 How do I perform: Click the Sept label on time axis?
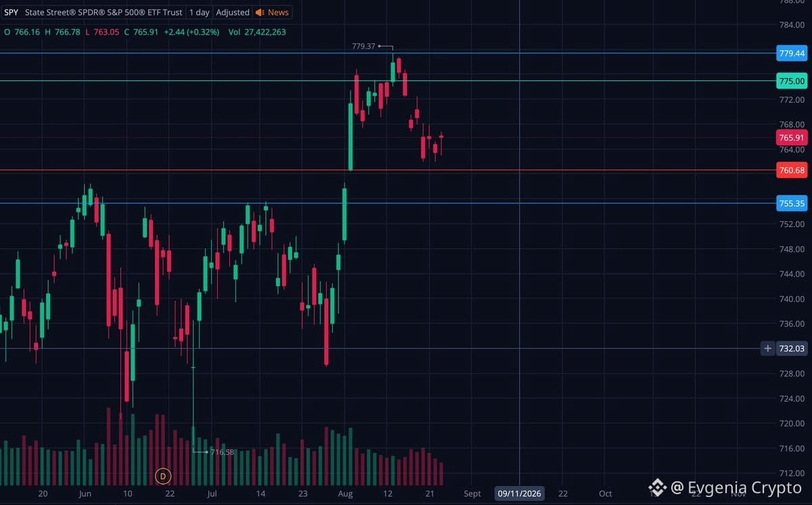coord(472,494)
